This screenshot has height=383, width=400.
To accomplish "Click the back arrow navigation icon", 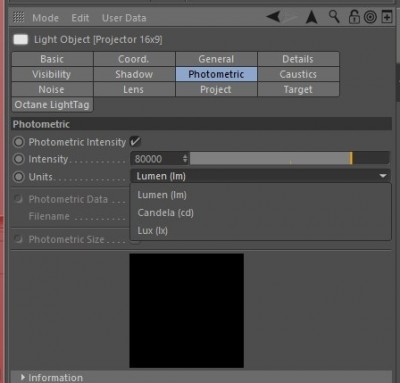I will 273,16.
